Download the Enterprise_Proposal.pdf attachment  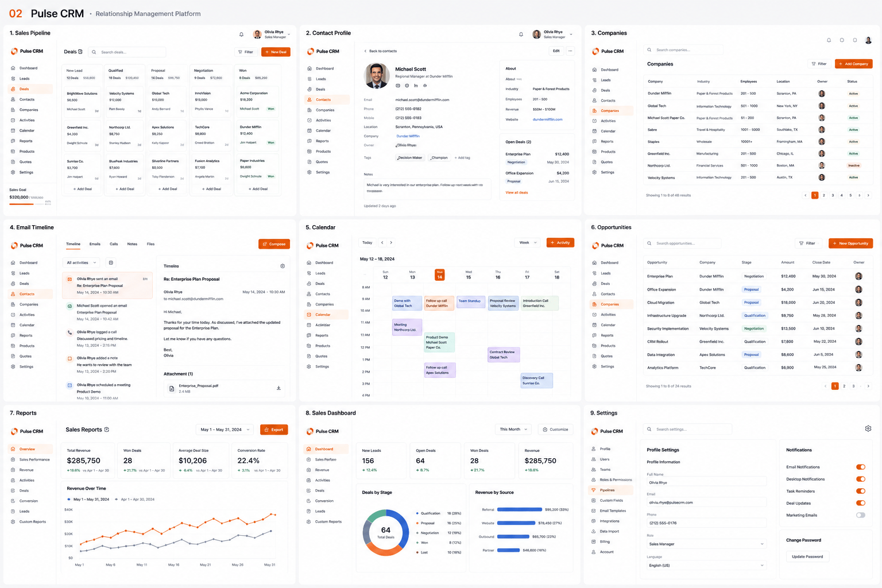pyautogui.click(x=278, y=388)
